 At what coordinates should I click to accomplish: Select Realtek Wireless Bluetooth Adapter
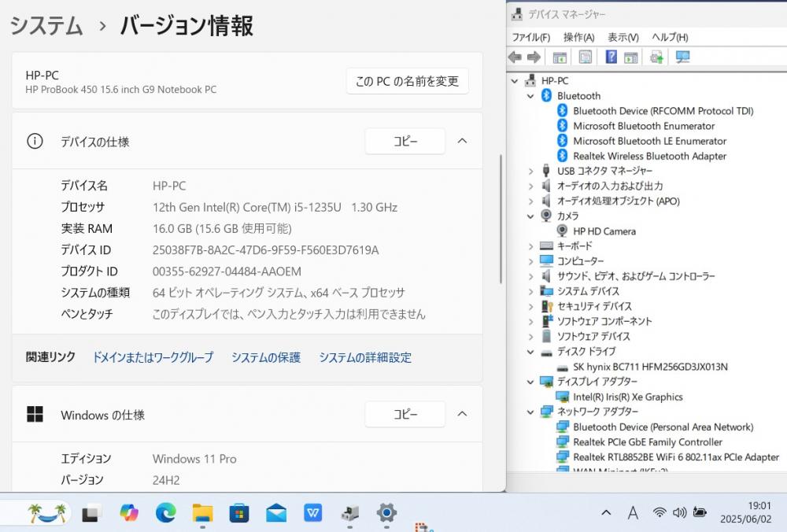pos(650,156)
